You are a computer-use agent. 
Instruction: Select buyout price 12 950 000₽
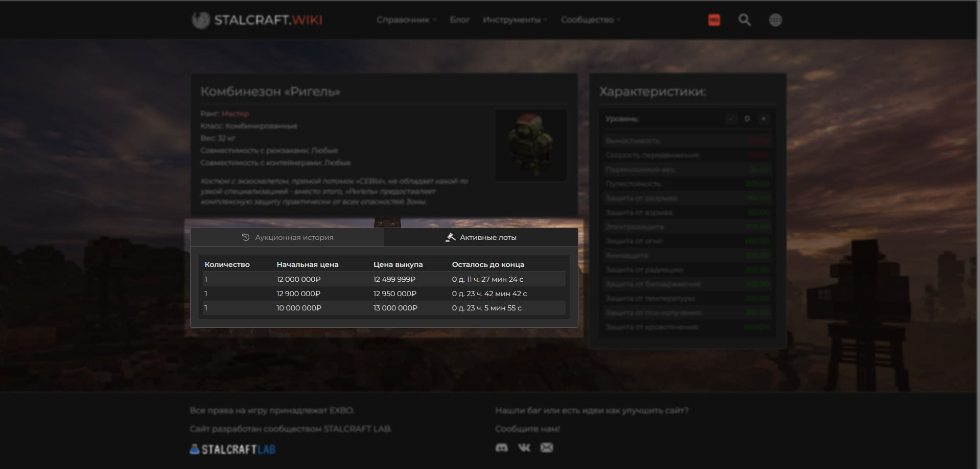click(x=395, y=294)
